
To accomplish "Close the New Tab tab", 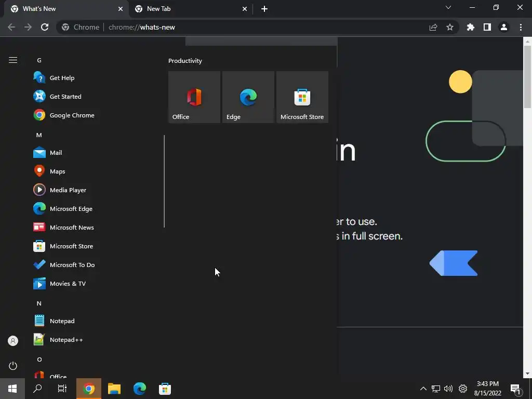I will click(245, 9).
